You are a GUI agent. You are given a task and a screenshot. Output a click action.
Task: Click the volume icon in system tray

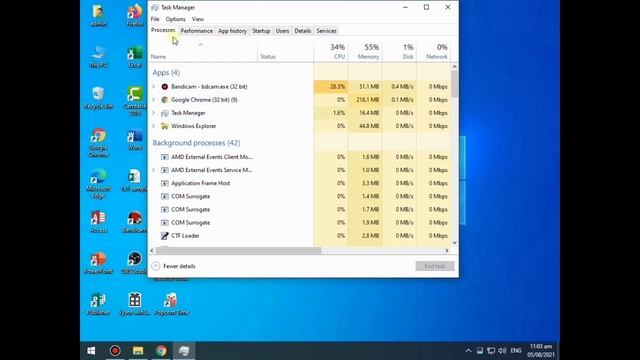[502, 351]
